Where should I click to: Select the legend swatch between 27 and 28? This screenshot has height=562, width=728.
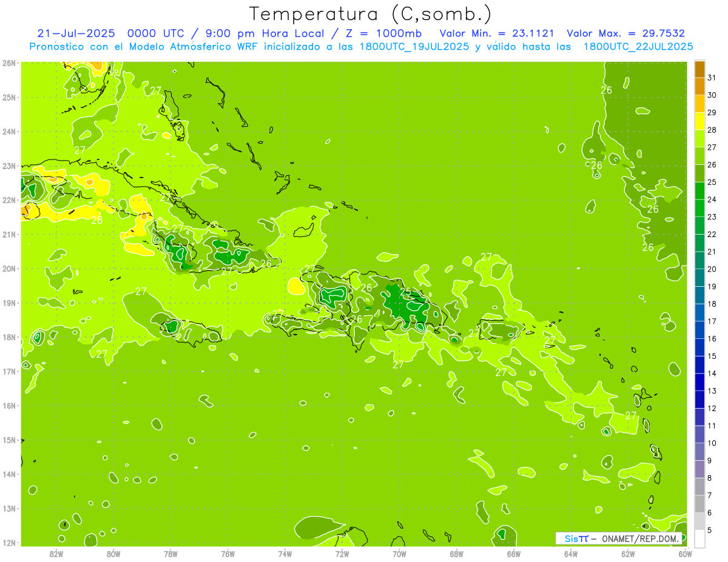pos(699,138)
